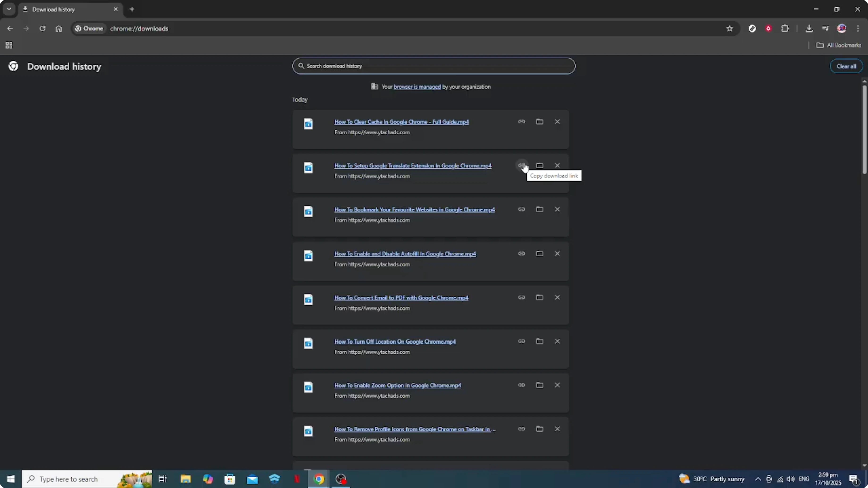Open How To Convert Email to PDF download
The image size is (868, 488).
click(x=401, y=298)
